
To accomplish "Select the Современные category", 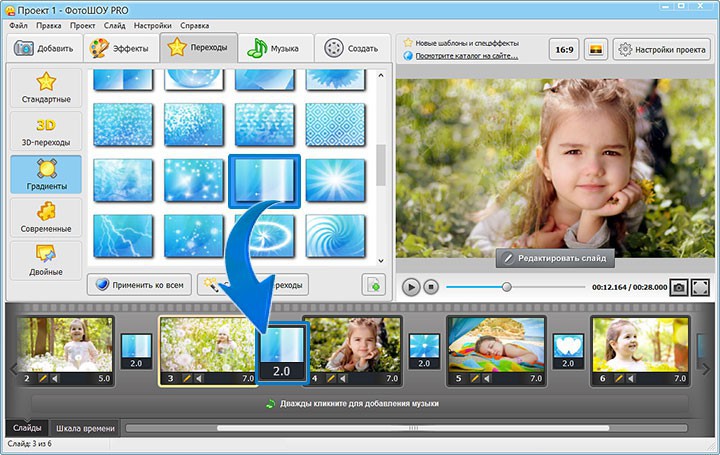I will (46, 217).
